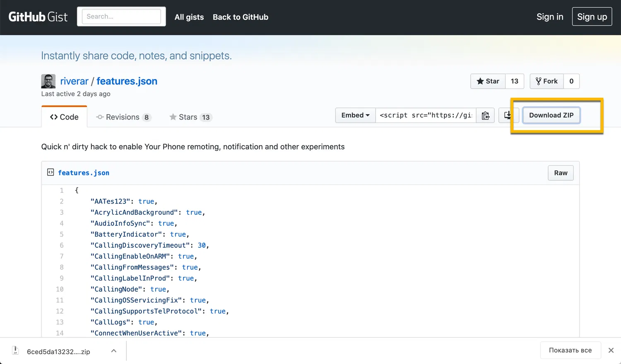This screenshot has width=621, height=364.
Task: Click the code file icon next to features.json
Action: pos(51,172)
